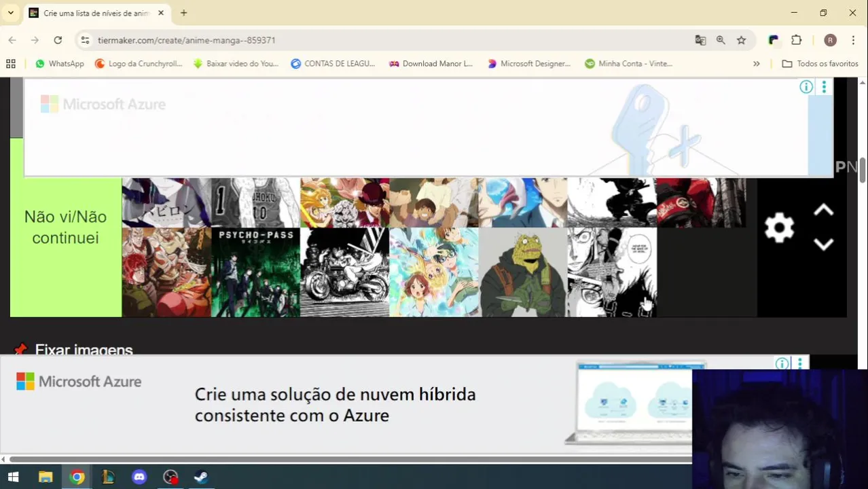Select the red armored figure thumbnail

pyautogui.click(x=701, y=202)
